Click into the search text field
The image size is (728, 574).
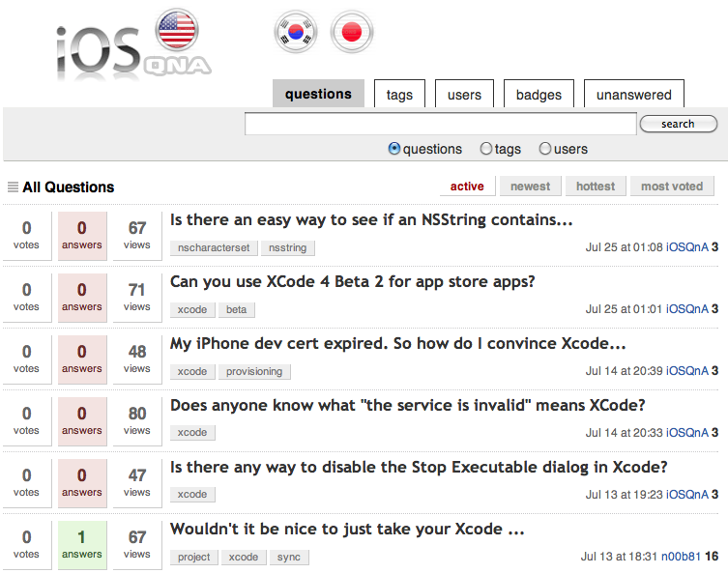click(440, 124)
